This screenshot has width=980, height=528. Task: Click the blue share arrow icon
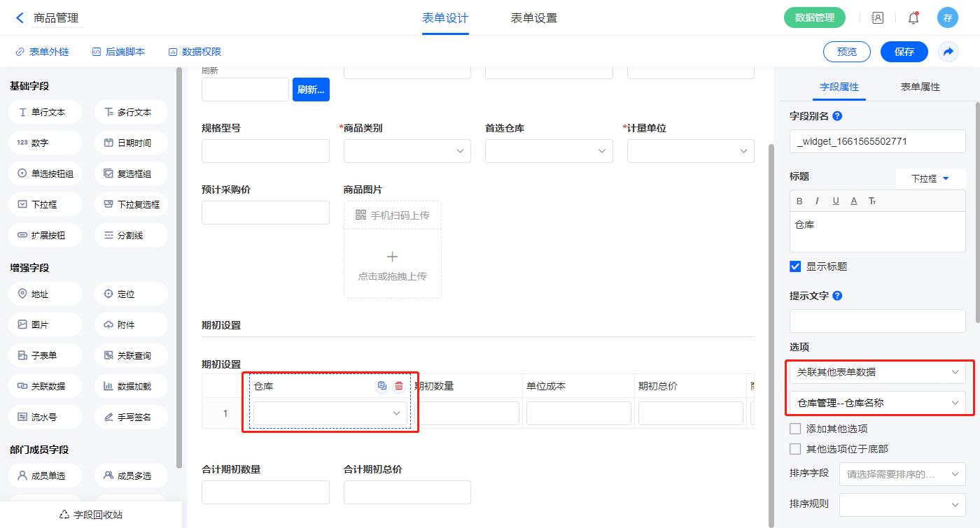[x=948, y=52]
